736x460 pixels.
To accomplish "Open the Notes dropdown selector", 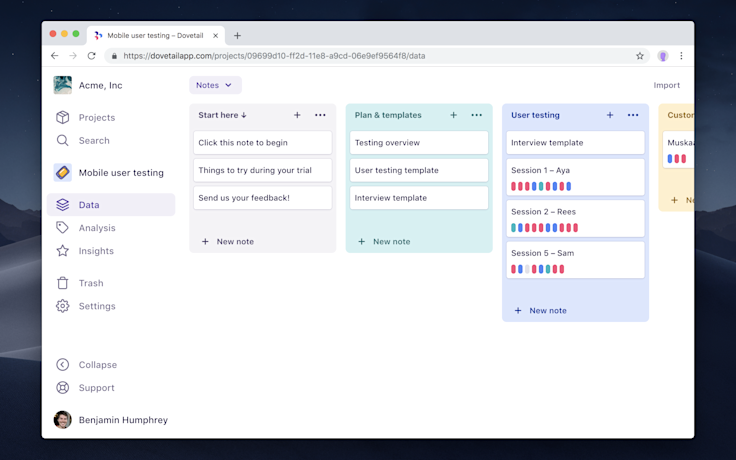I will pos(215,85).
